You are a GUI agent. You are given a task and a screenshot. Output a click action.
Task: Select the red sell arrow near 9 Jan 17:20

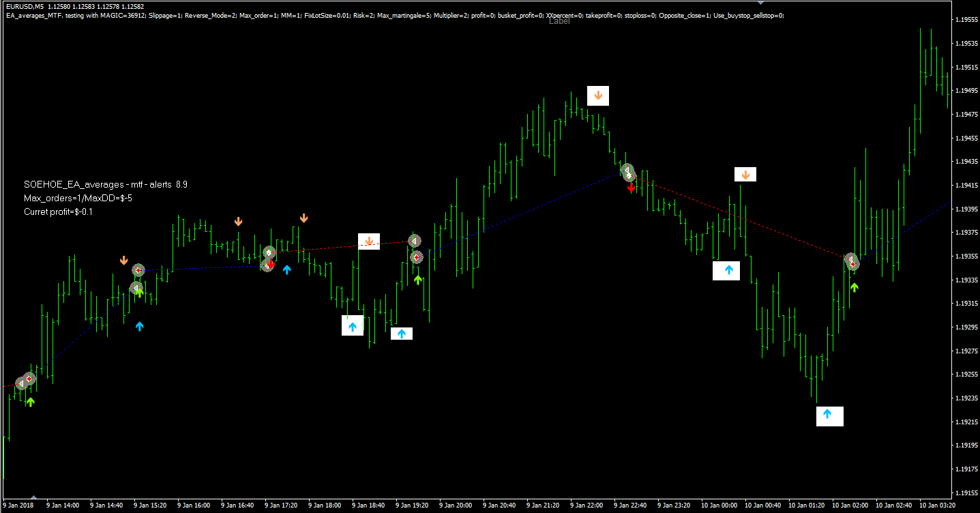(x=271, y=263)
